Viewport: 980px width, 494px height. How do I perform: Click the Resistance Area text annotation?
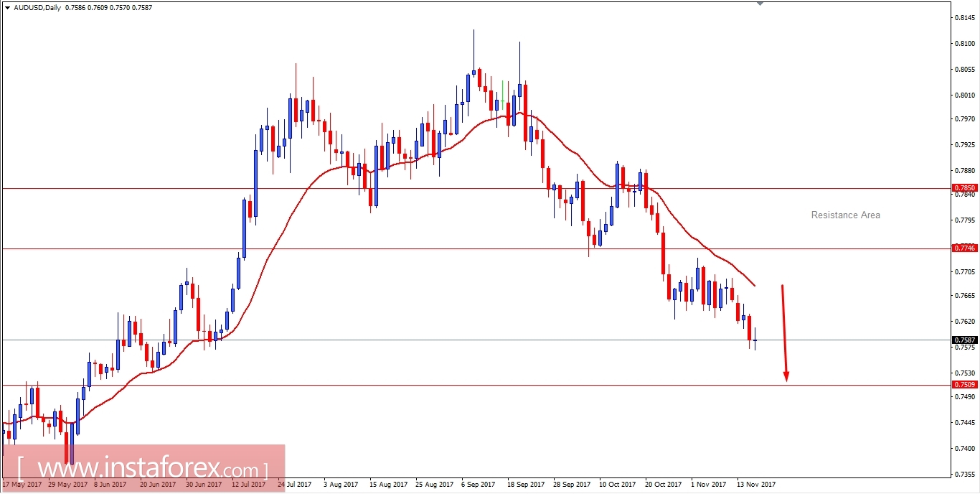[845, 215]
